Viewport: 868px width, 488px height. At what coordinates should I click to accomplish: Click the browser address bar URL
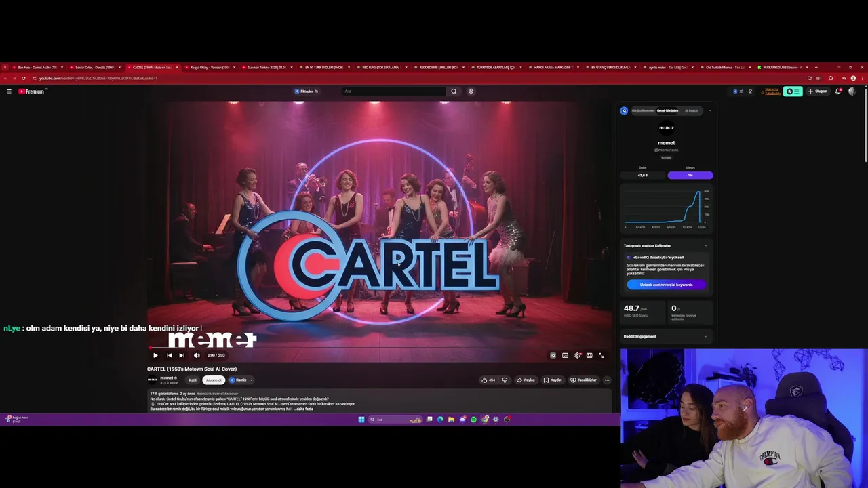[x=98, y=78]
